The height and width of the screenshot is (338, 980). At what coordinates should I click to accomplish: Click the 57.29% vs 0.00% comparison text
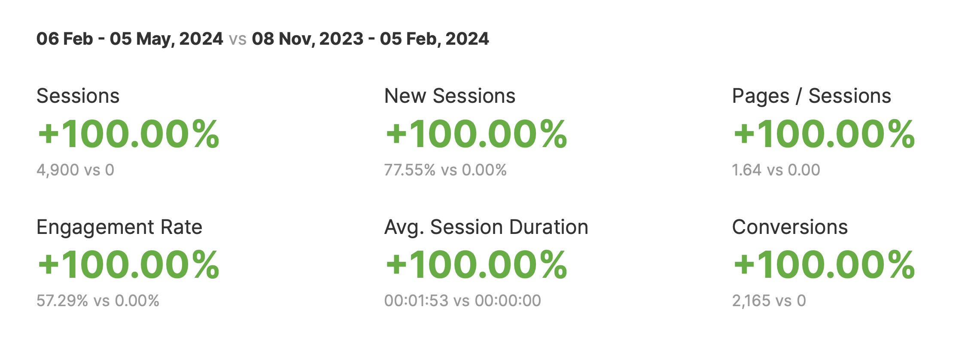pos(98,301)
